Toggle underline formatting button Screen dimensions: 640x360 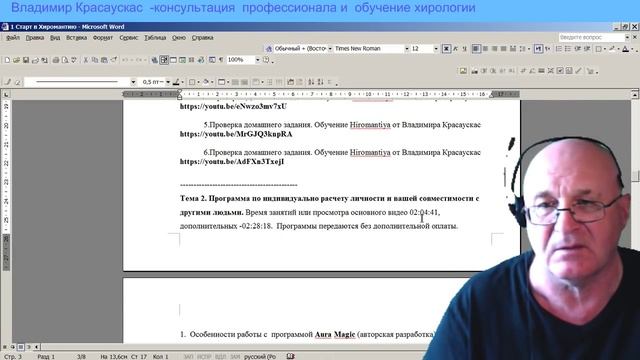tap(464, 49)
